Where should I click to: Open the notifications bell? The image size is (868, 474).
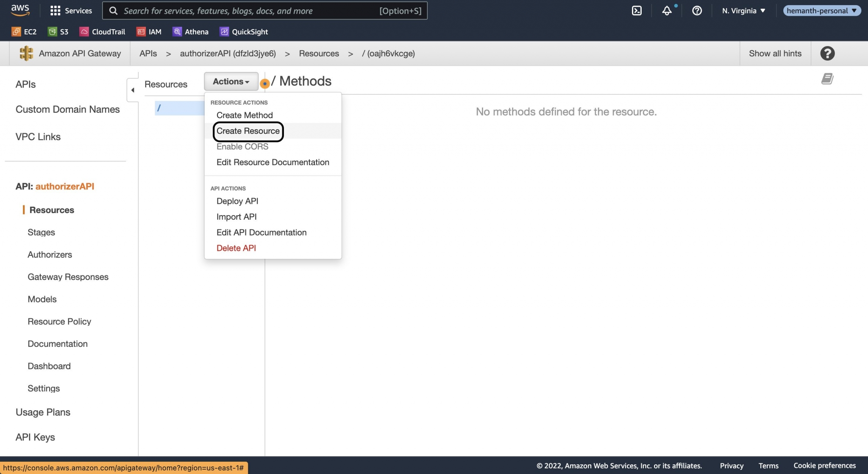click(x=666, y=11)
